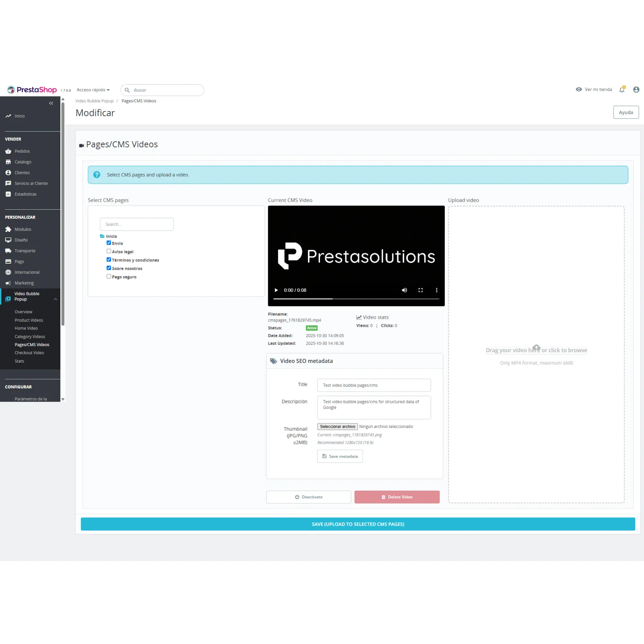The image size is (644, 644).
Task: Open the Acceso rápido dropdown
Action: coord(93,90)
